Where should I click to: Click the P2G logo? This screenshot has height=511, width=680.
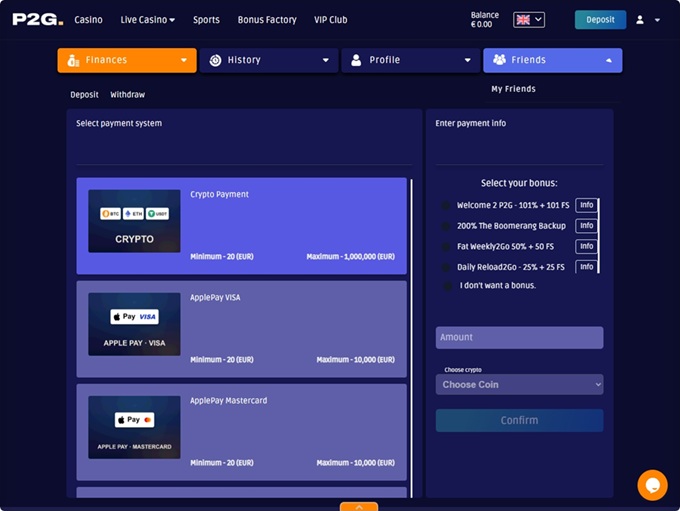coord(38,20)
